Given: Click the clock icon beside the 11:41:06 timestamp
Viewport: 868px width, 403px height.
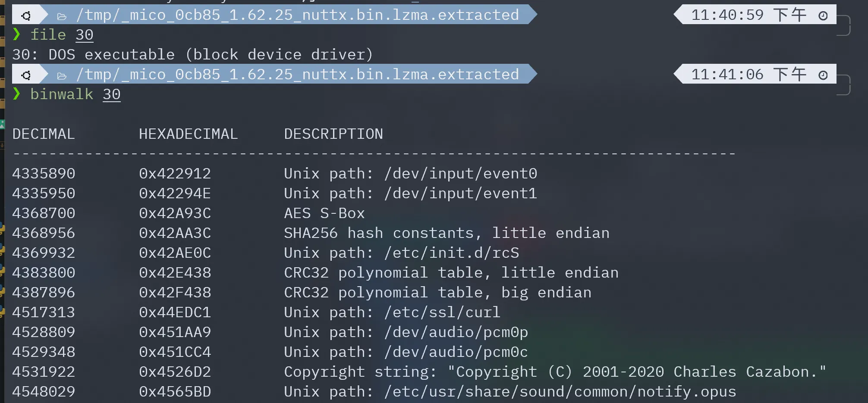Looking at the screenshot, I should [x=823, y=75].
